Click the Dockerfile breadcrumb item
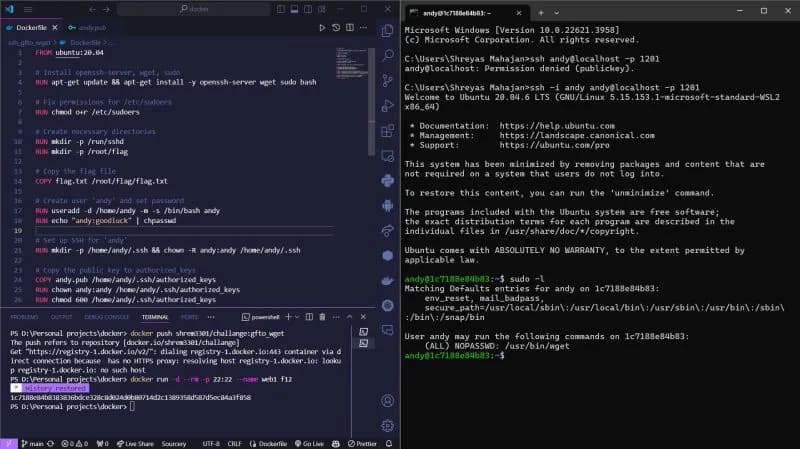Viewport: 800px width, 449px height. pos(84,43)
